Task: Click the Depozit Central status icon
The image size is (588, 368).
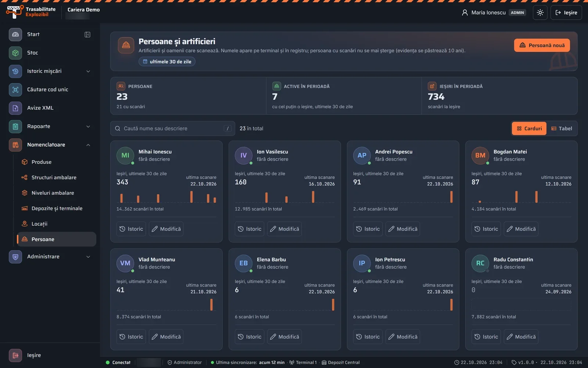Action: tap(324, 362)
